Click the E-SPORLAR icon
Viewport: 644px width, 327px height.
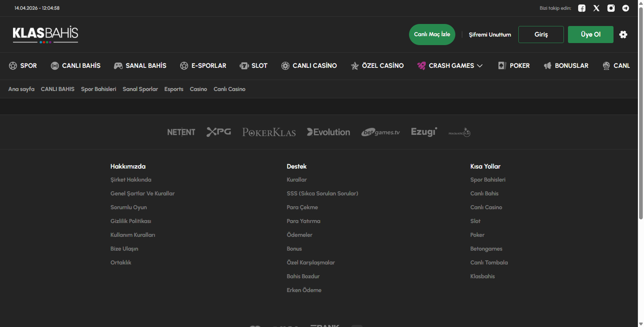[184, 66]
